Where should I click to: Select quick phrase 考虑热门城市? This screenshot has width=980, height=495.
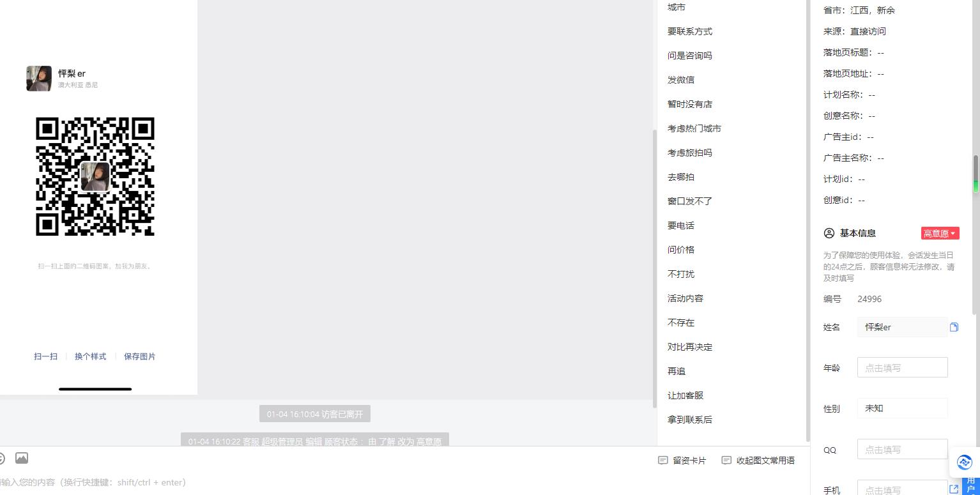click(694, 128)
